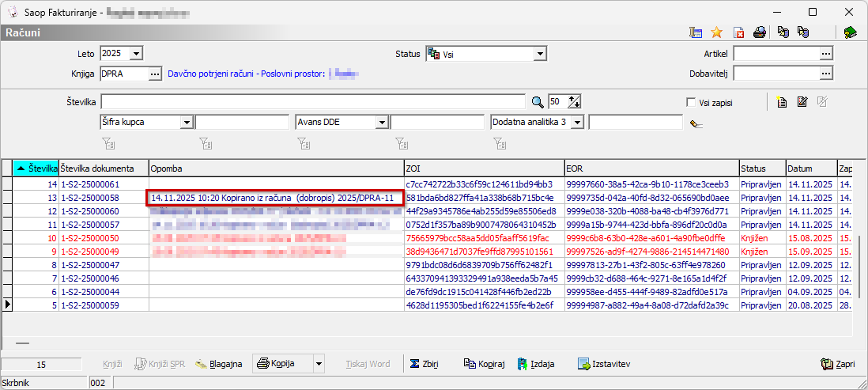Click the Artikel lookup ellipsis button
The image size is (868, 390).
826,54
